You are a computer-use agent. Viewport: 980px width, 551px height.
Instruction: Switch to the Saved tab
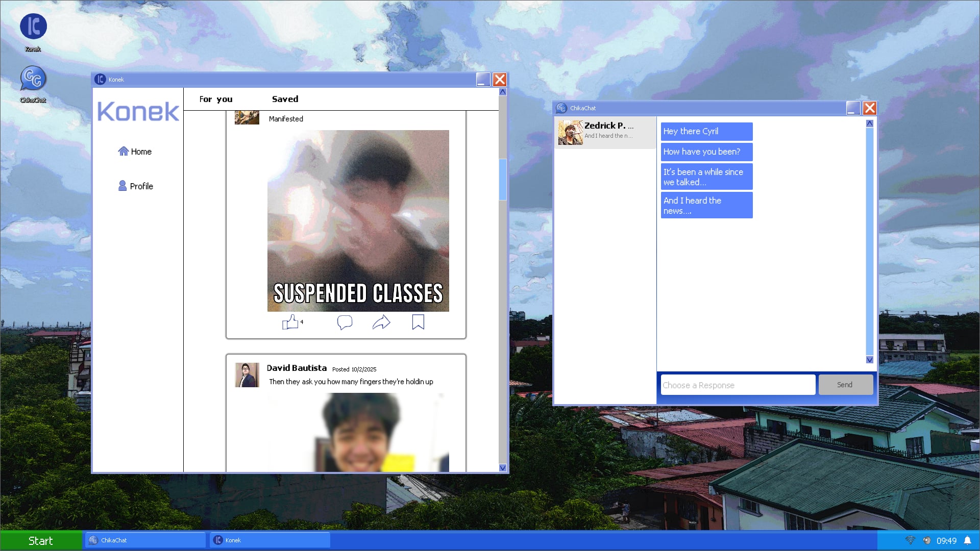(x=285, y=99)
